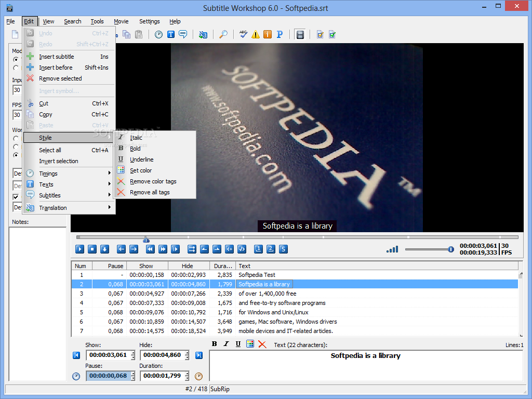Click the yellow warning triangle icon

[256, 34]
